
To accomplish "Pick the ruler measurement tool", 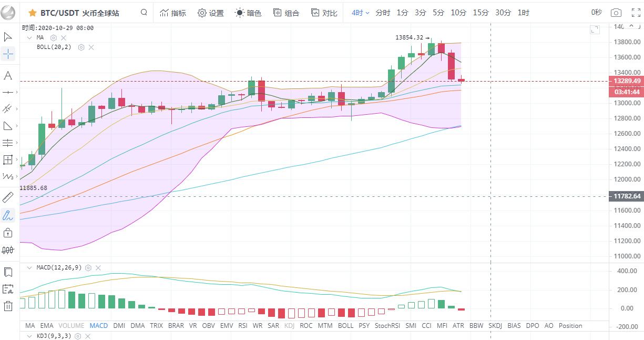I will point(8,197).
